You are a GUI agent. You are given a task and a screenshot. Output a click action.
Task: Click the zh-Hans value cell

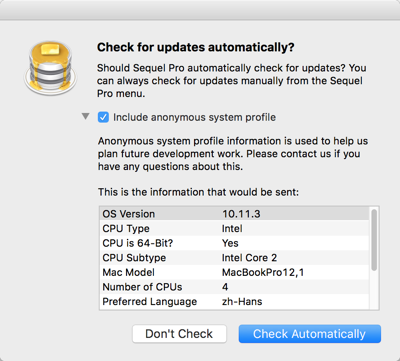click(x=242, y=302)
